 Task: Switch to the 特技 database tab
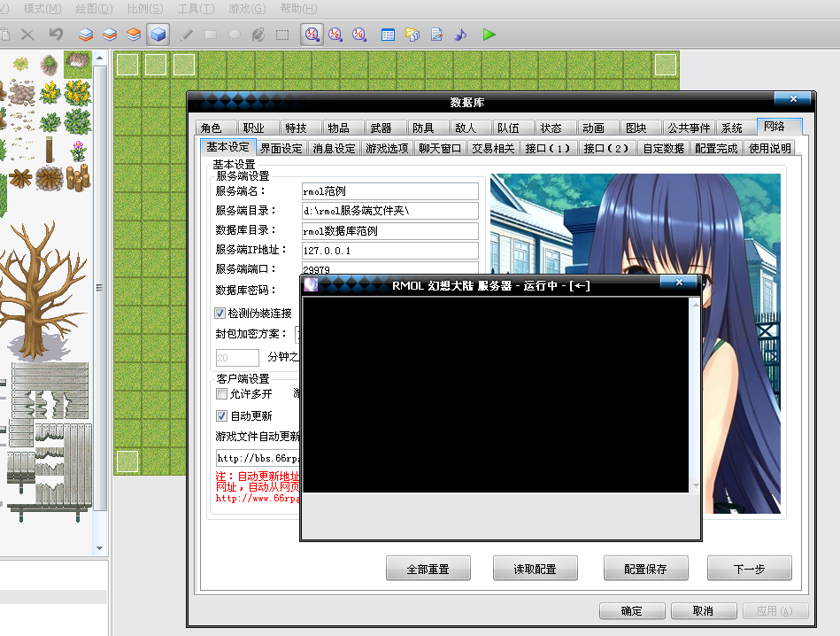tap(301, 128)
